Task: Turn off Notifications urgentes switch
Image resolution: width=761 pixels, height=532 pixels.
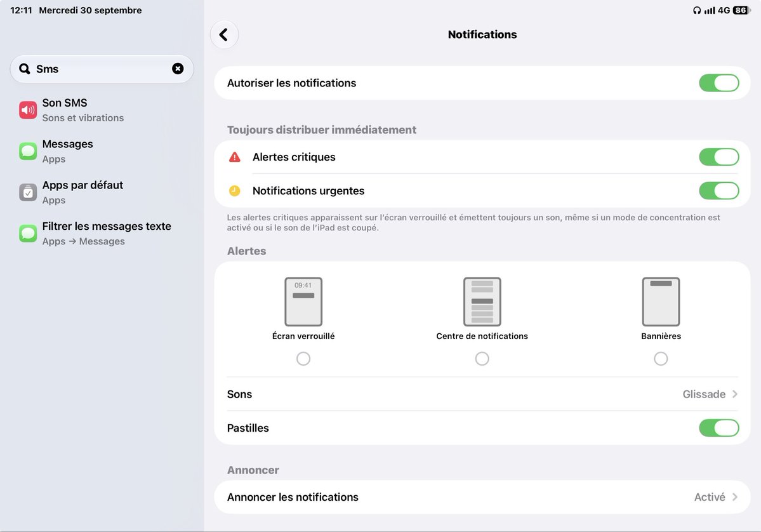Action: 718,190
